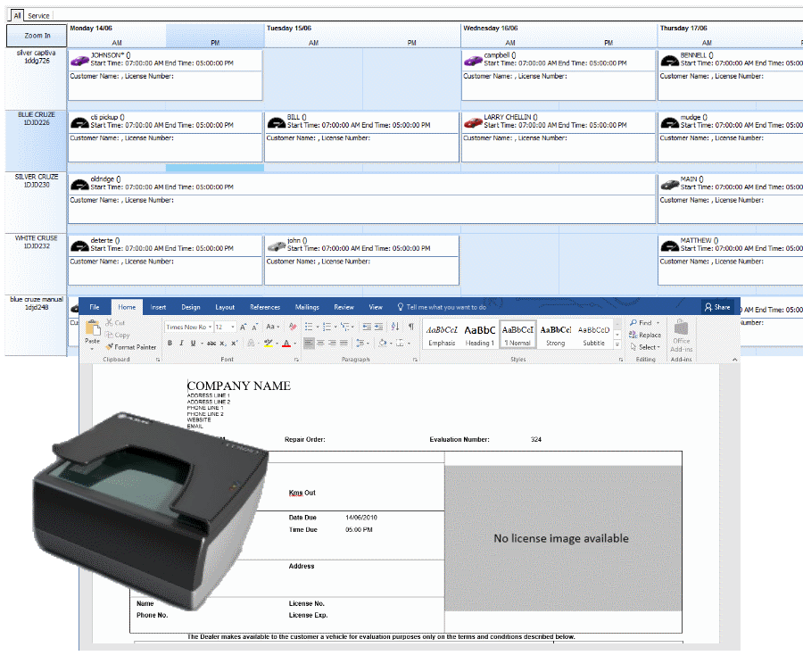The width and height of the screenshot is (803, 672).
Task: Toggle underline formatting
Action: [x=193, y=343]
